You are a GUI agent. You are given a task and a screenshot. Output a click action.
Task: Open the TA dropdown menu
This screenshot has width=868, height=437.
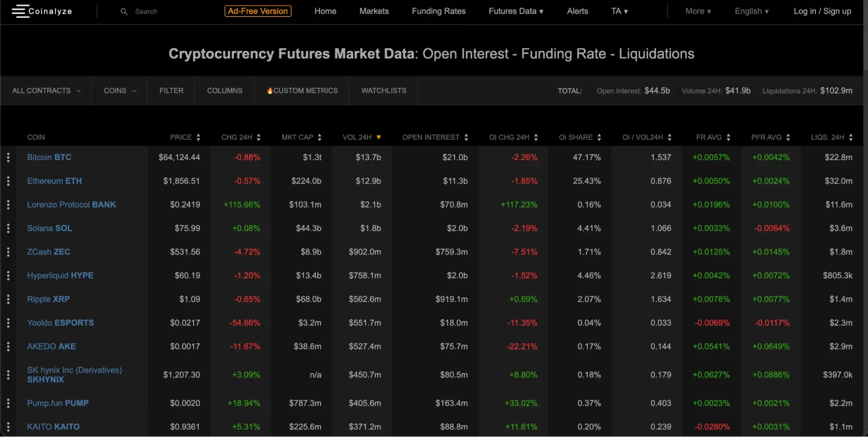coord(620,11)
